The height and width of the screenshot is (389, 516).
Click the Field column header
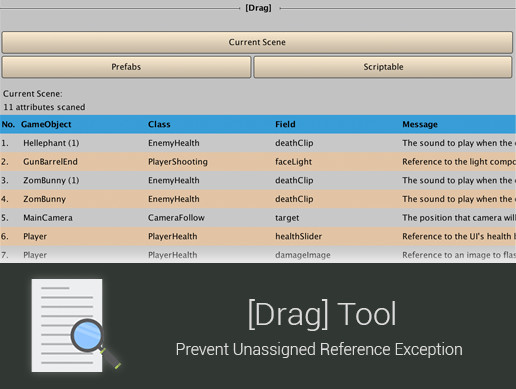(285, 124)
